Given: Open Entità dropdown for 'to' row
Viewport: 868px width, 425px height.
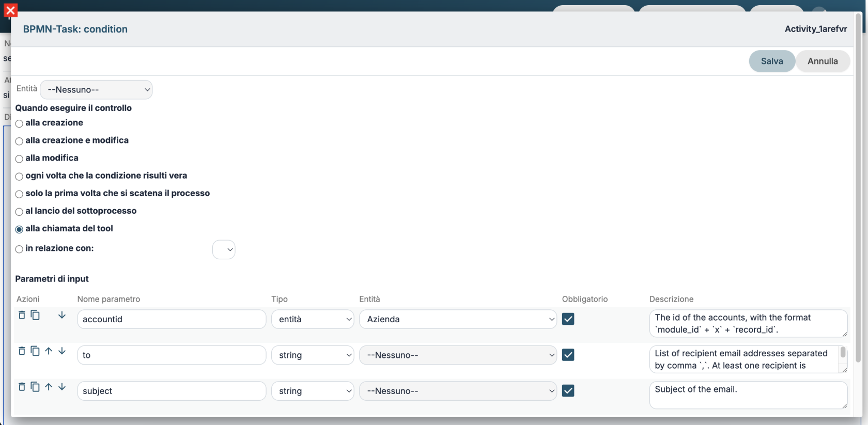Looking at the screenshot, I should coord(458,355).
